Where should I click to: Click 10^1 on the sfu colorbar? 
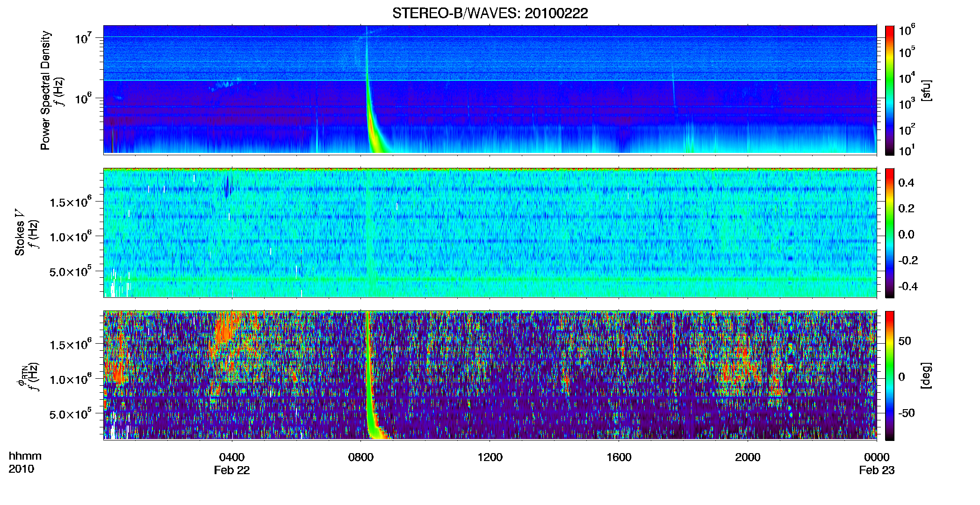coord(907,151)
